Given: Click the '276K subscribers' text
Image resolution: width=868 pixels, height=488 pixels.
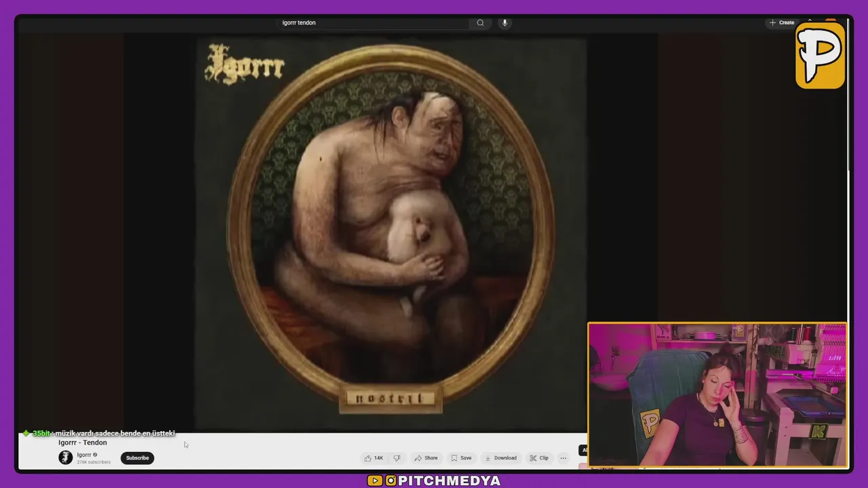Looking at the screenshot, I should (x=94, y=462).
